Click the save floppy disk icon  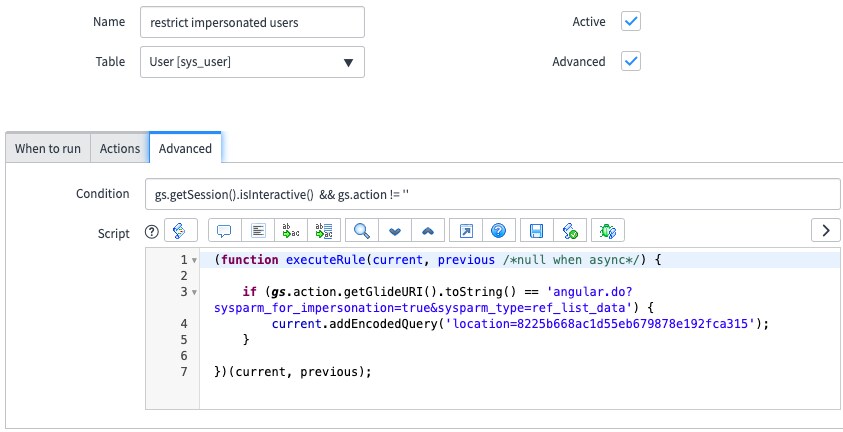[537, 231]
